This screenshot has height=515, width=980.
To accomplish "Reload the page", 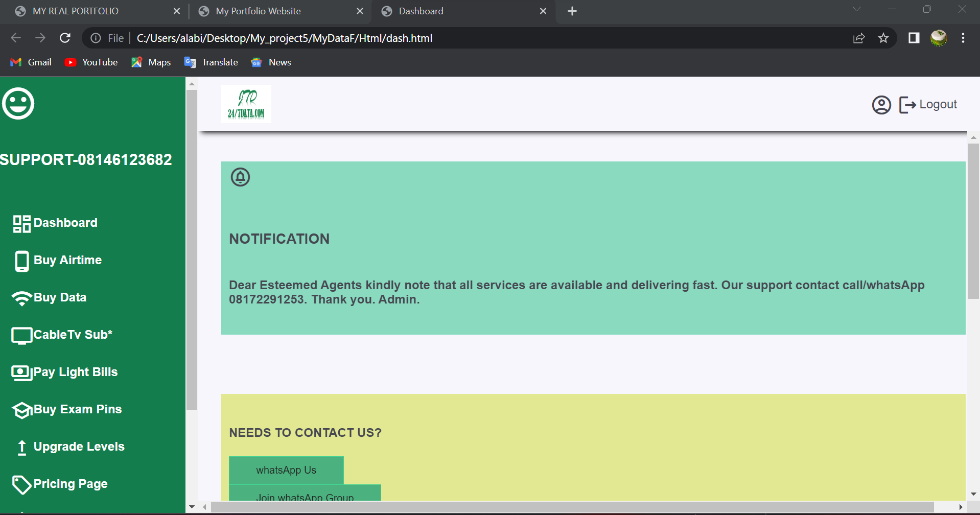I will point(65,38).
